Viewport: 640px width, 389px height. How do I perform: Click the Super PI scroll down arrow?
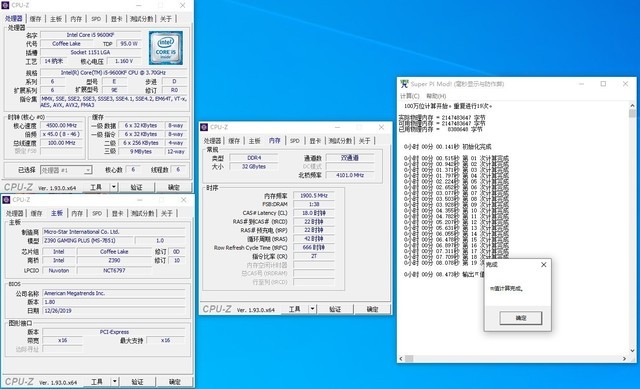pos(632,351)
